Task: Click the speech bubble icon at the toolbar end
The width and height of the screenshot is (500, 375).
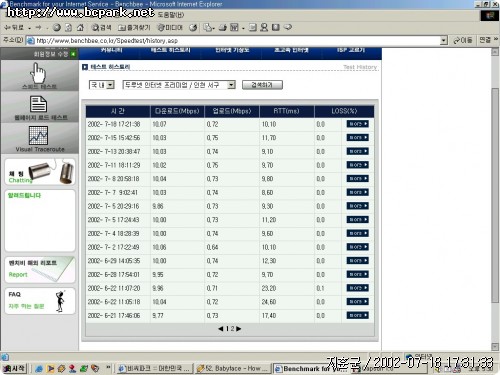Action: [x=287, y=28]
